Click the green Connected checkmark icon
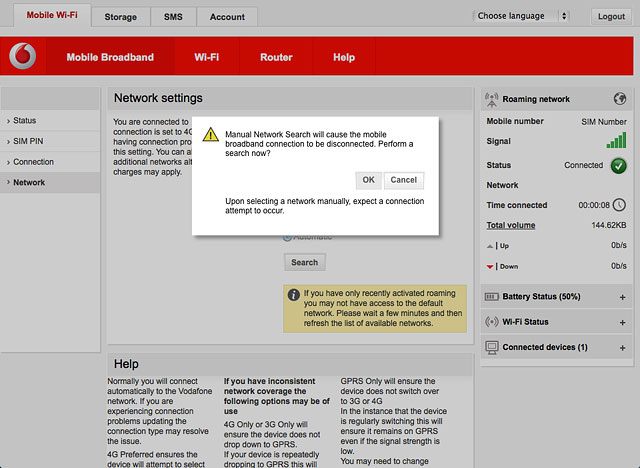 619,166
